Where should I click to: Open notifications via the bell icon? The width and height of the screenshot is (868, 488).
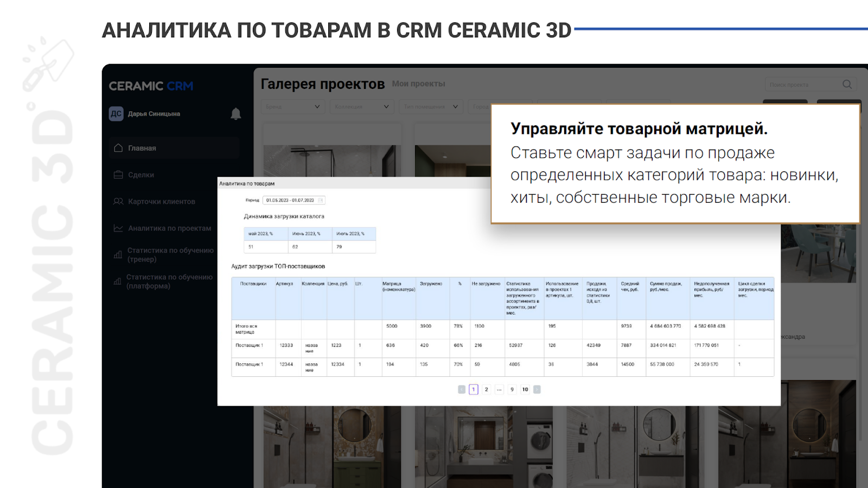(235, 114)
